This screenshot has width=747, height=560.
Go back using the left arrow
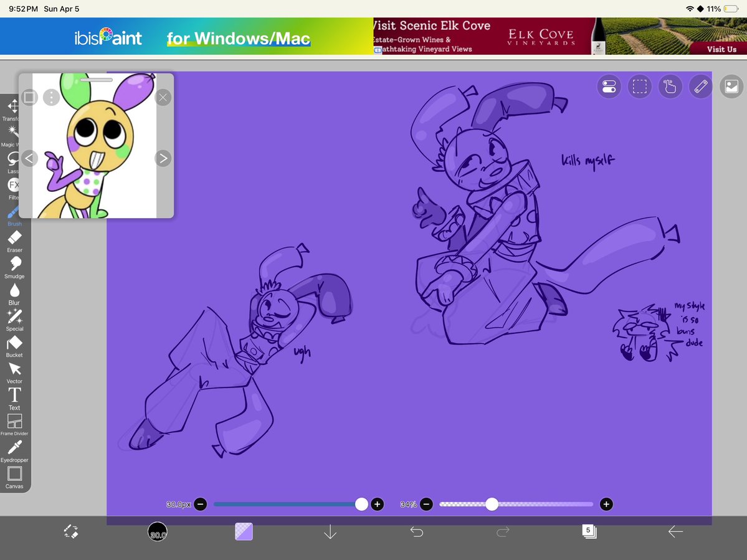point(675,531)
